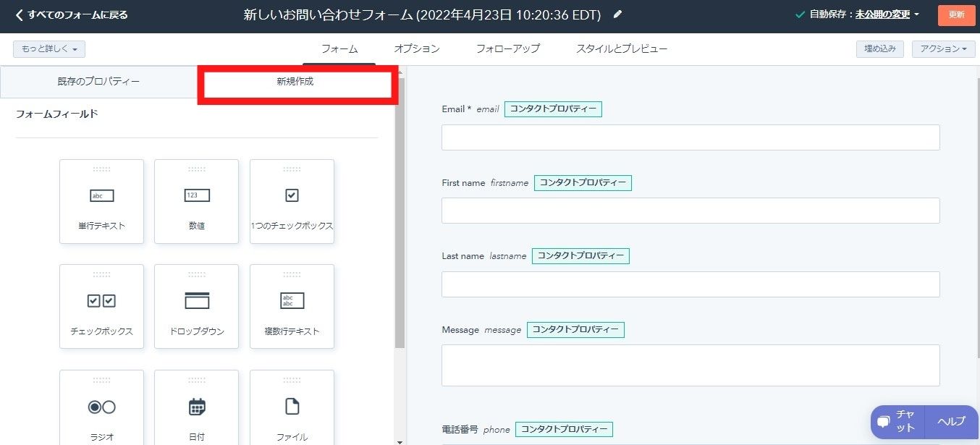Image resolution: width=980 pixels, height=445 pixels.
Task: Pick the radio field icon
Action: (101, 407)
